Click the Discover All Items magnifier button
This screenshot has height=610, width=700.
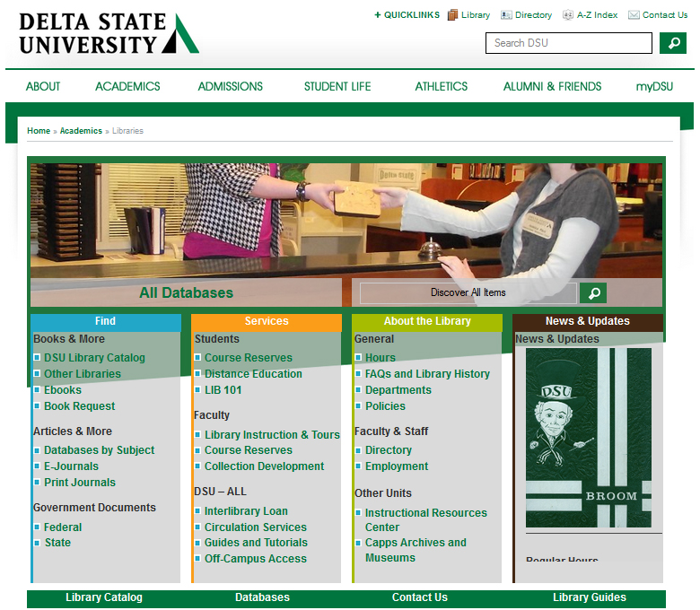593,292
